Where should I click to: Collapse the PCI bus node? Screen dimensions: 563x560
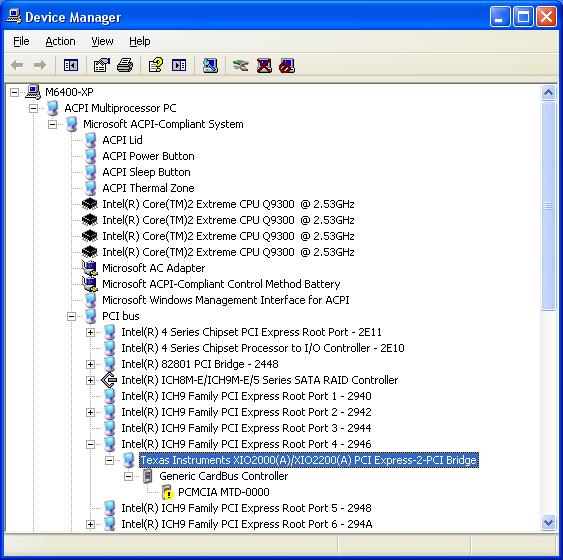click(71, 316)
